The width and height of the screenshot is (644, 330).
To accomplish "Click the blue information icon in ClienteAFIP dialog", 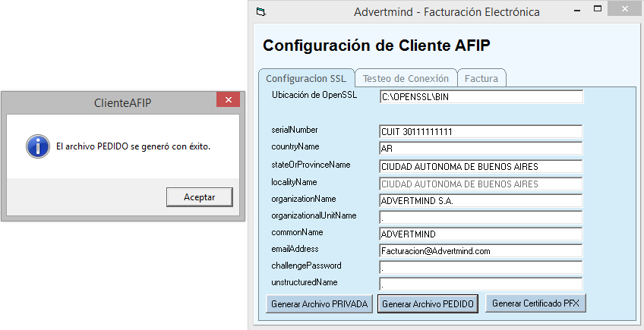I will click(x=38, y=146).
